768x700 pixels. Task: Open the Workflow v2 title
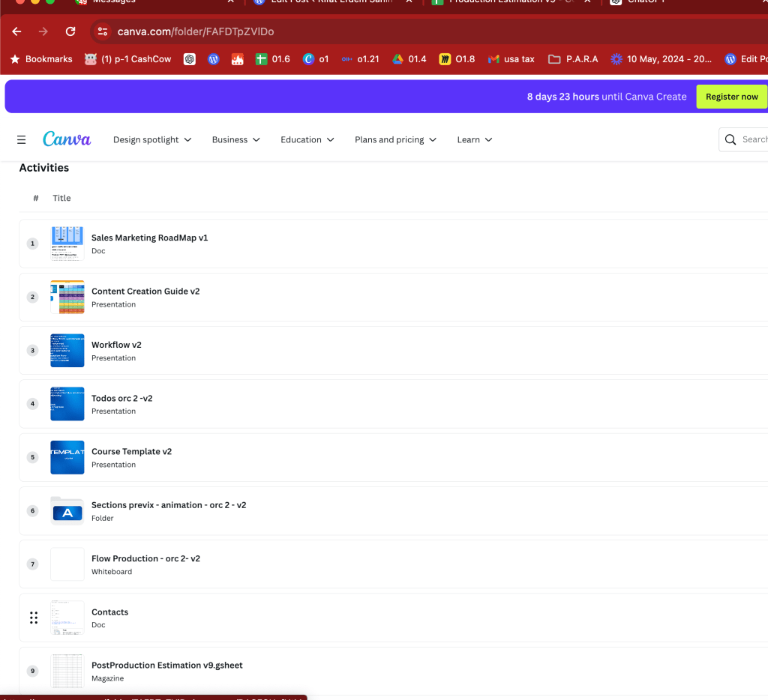(116, 345)
